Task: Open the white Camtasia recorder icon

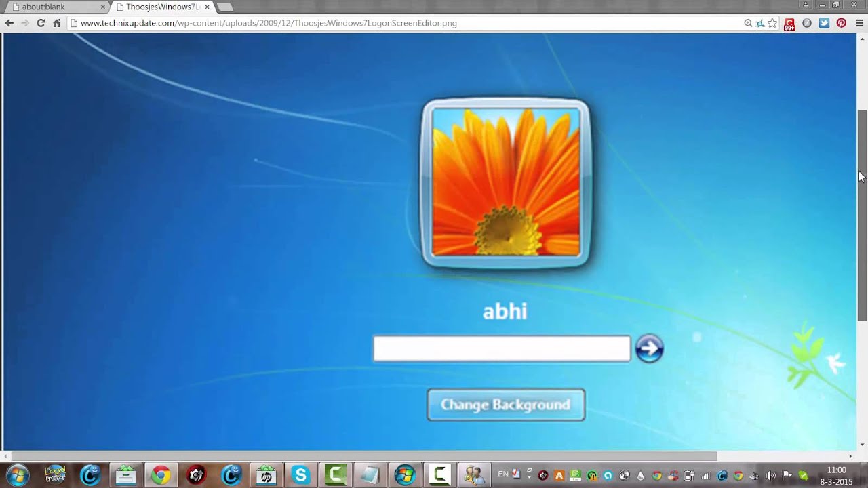Action: tap(439, 475)
